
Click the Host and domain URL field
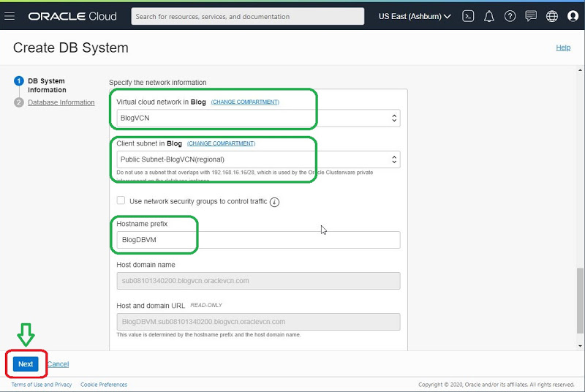point(258,322)
